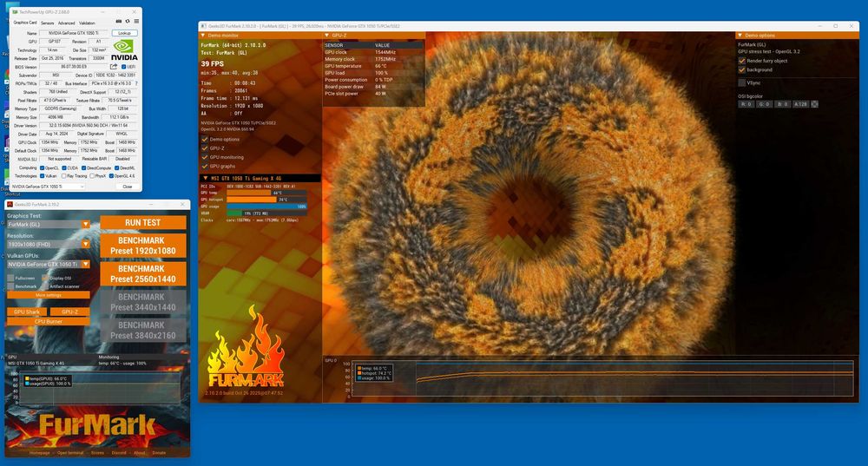Toggle the GPU monitoring checkbox in Demo monitor
Viewport: 868px width, 466px height.
pyautogui.click(x=204, y=157)
